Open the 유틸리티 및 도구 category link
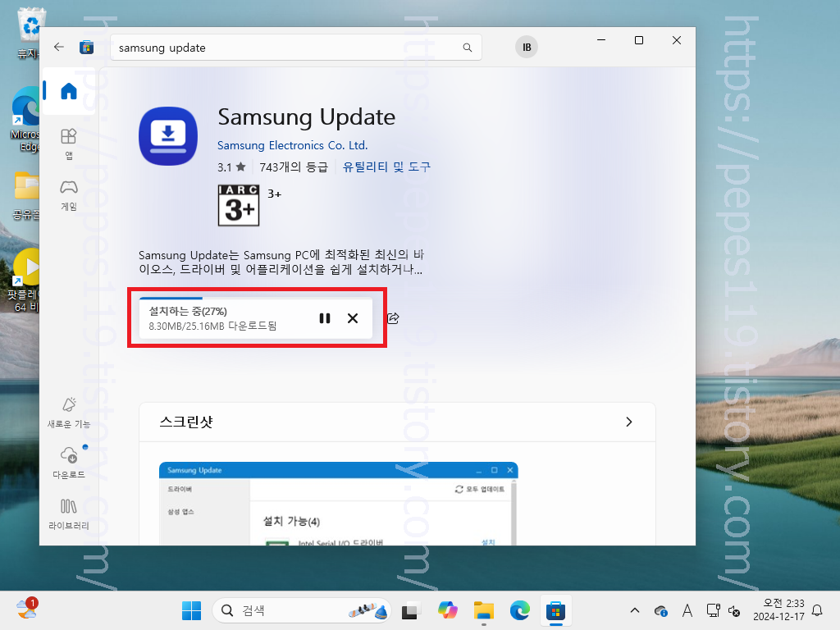The width and height of the screenshot is (840, 630). click(x=386, y=167)
